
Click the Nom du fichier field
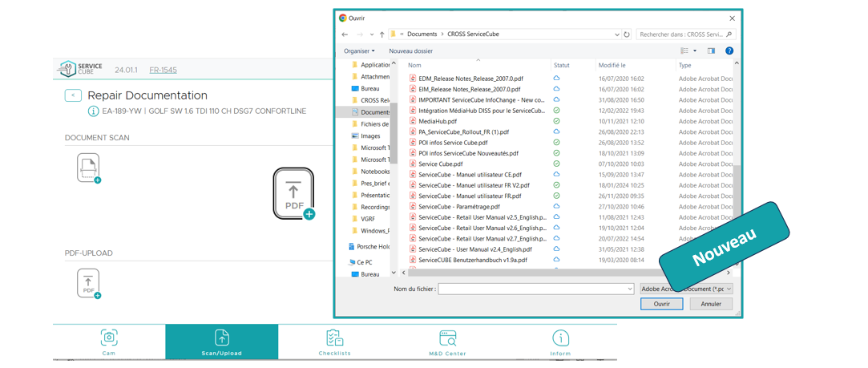click(x=536, y=289)
